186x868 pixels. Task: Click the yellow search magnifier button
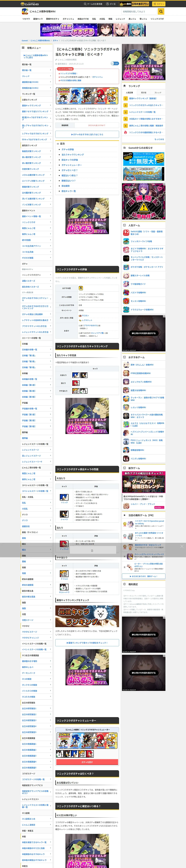coord(161,11)
